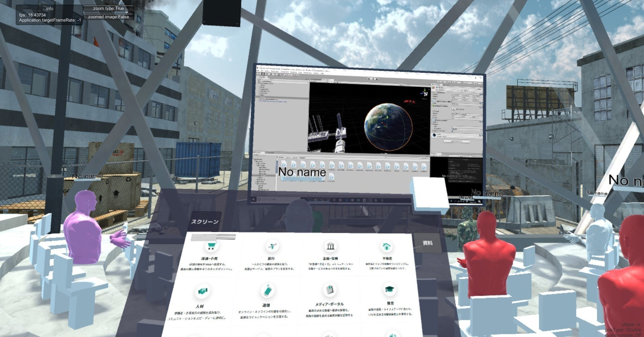The height and width of the screenshot is (337, 644).
Task: Select the bank building finance icon
Action: click(x=330, y=246)
